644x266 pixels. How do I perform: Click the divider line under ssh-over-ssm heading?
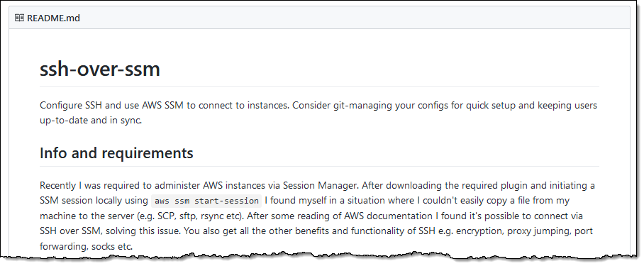coord(320,87)
